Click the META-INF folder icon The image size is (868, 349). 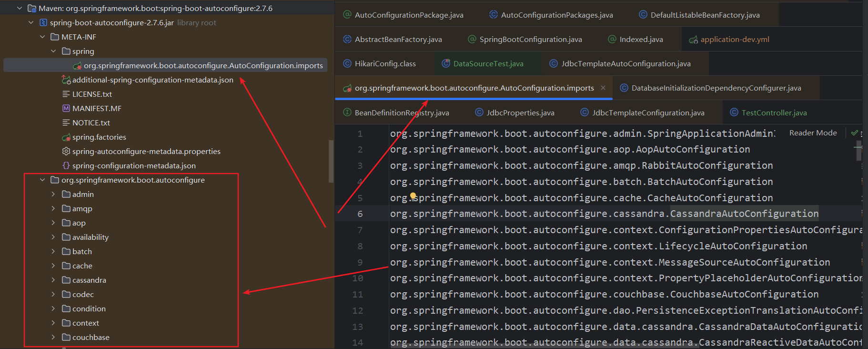(x=55, y=37)
